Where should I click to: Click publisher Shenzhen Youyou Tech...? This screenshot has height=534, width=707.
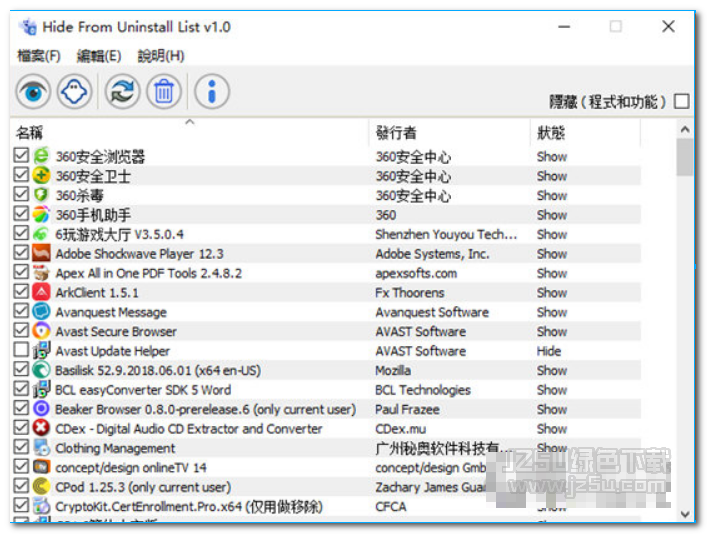coord(446,235)
